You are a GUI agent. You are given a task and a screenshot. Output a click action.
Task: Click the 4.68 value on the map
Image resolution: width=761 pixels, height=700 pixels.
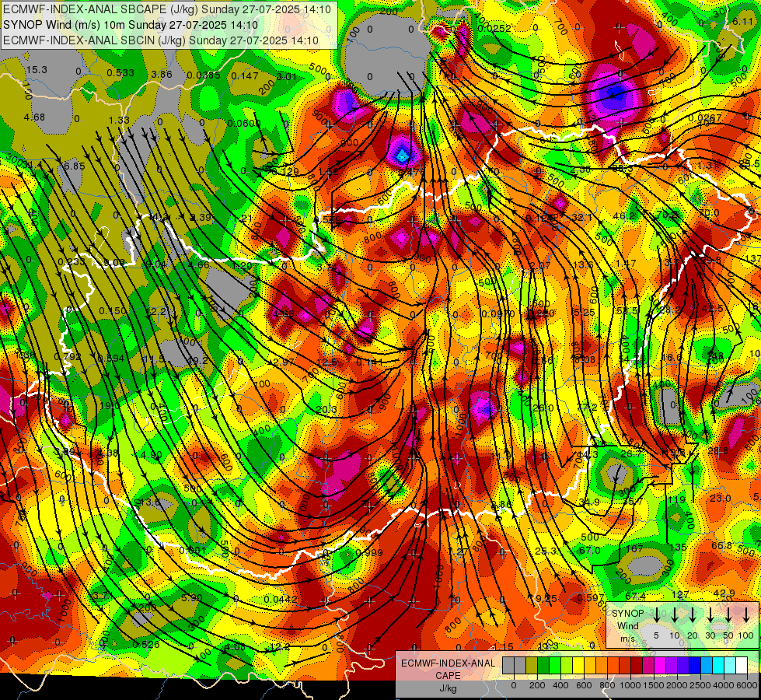tap(34, 117)
